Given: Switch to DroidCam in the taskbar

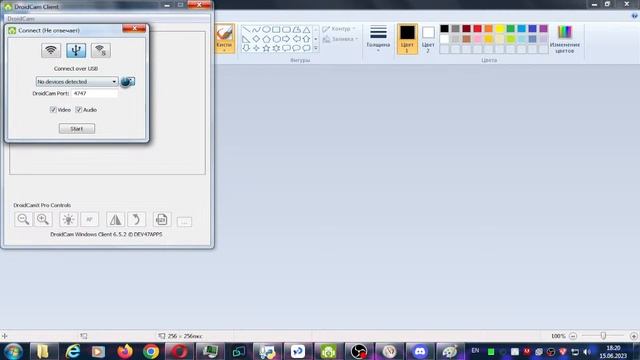Looking at the screenshot, I should (x=329, y=351).
